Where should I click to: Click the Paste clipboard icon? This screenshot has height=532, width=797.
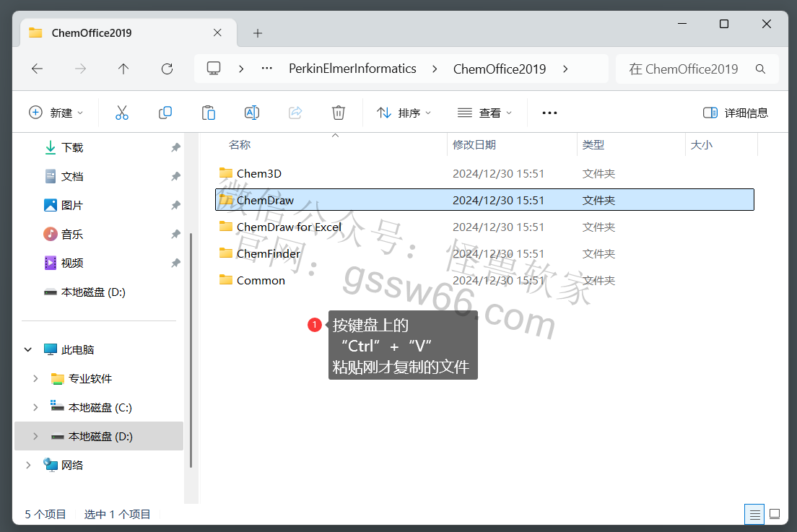point(209,113)
